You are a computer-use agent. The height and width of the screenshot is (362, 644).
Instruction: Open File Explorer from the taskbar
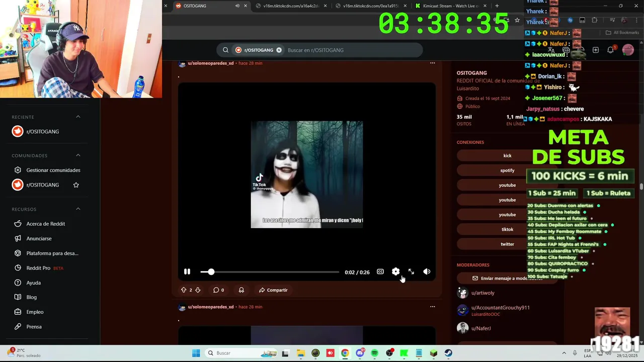pos(300,353)
